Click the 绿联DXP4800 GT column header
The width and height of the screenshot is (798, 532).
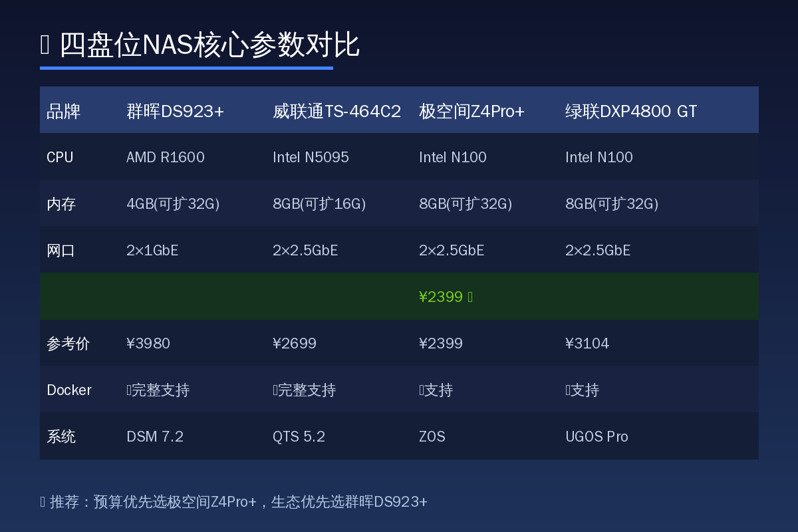tap(631, 111)
